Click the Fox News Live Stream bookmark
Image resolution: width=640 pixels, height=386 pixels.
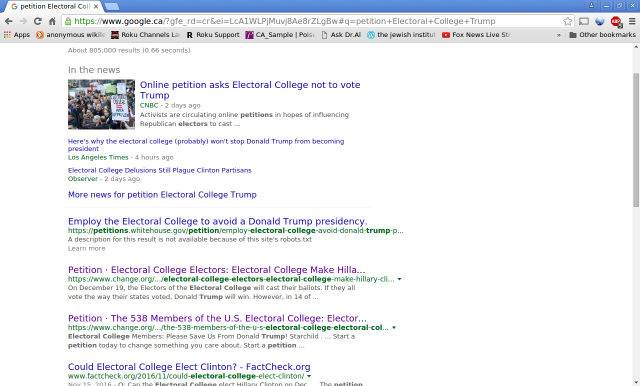tap(476, 35)
